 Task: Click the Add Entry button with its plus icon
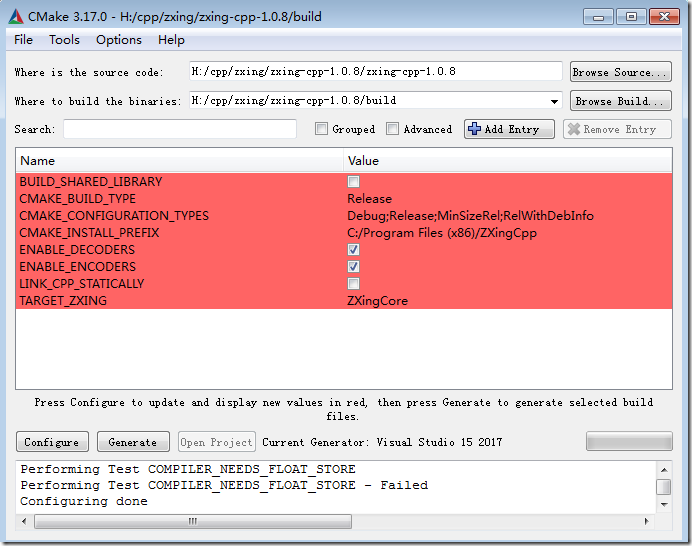[509, 129]
